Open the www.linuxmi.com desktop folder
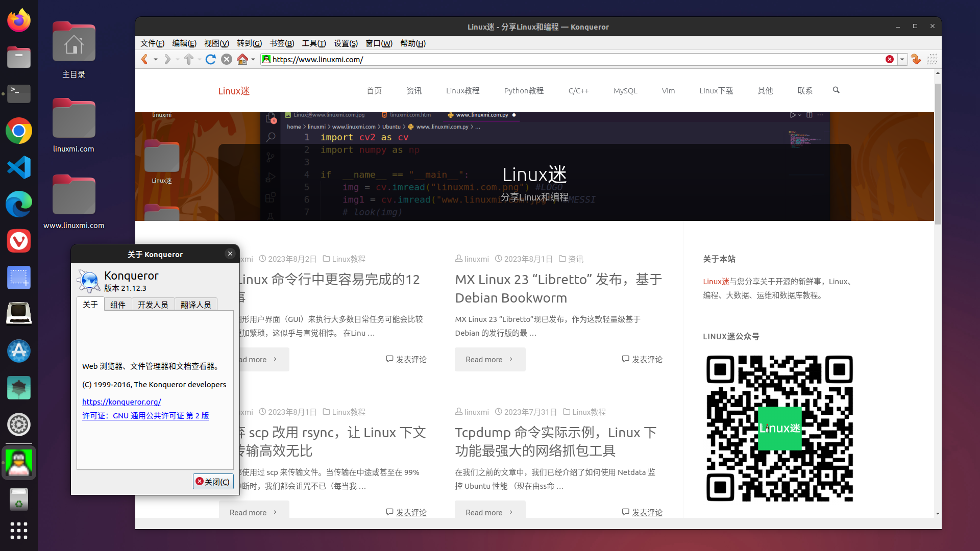This screenshot has width=980, height=551. 73,202
